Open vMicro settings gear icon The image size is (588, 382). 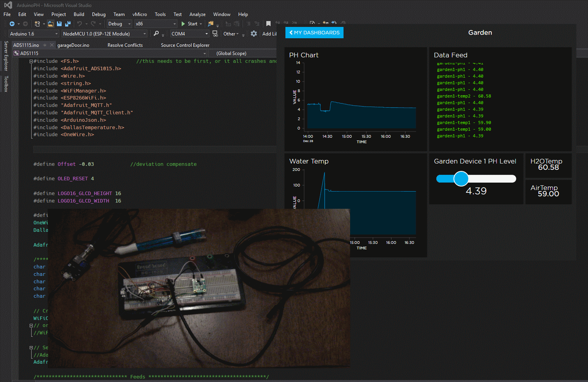tap(254, 34)
